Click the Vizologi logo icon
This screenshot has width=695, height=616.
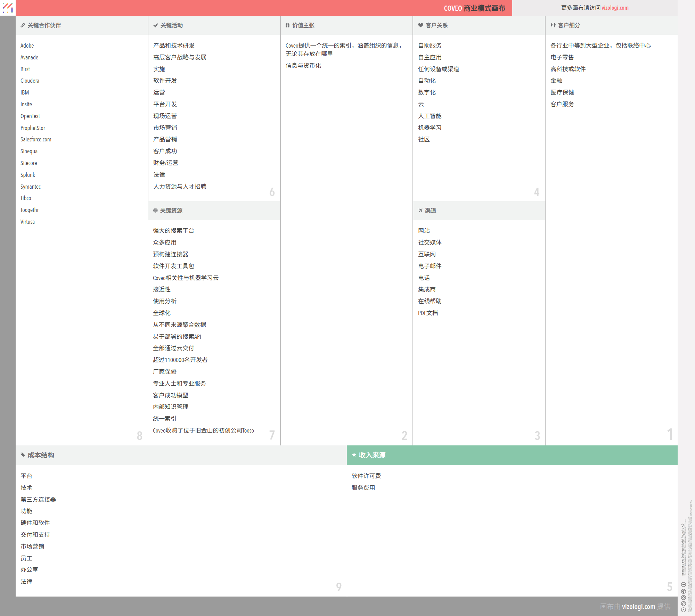click(x=8, y=8)
